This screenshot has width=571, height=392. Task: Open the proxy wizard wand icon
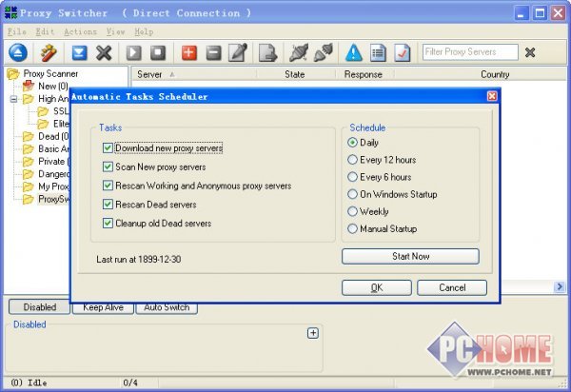coord(49,52)
